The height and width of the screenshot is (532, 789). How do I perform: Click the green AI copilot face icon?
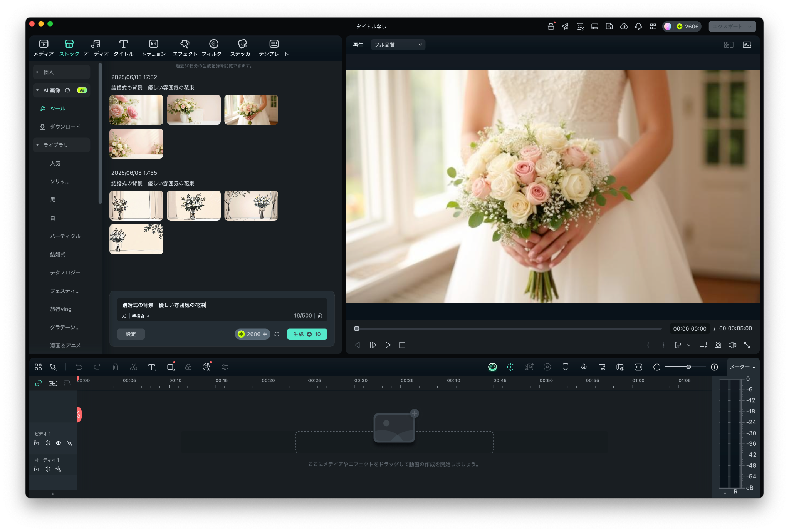pyautogui.click(x=492, y=367)
